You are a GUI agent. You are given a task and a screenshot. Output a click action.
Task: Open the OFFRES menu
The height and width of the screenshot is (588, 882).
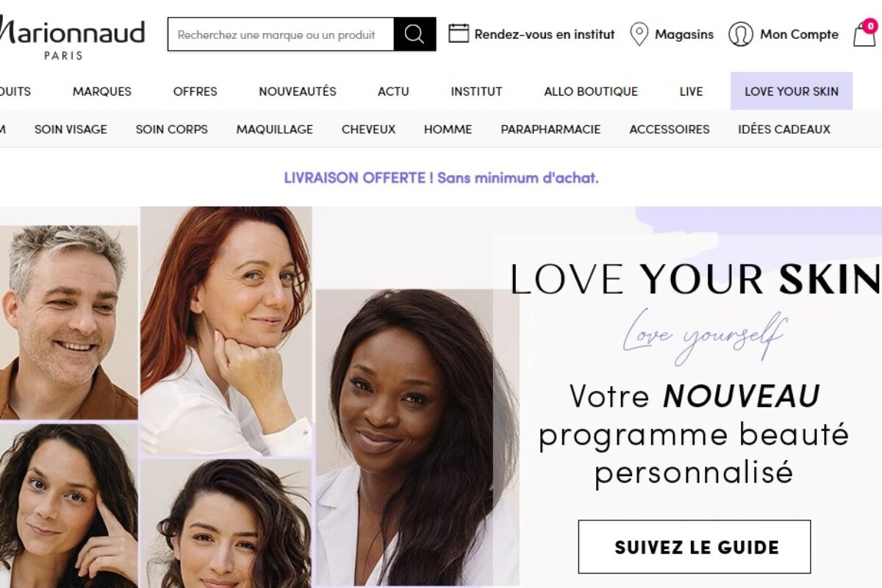[x=195, y=92]
